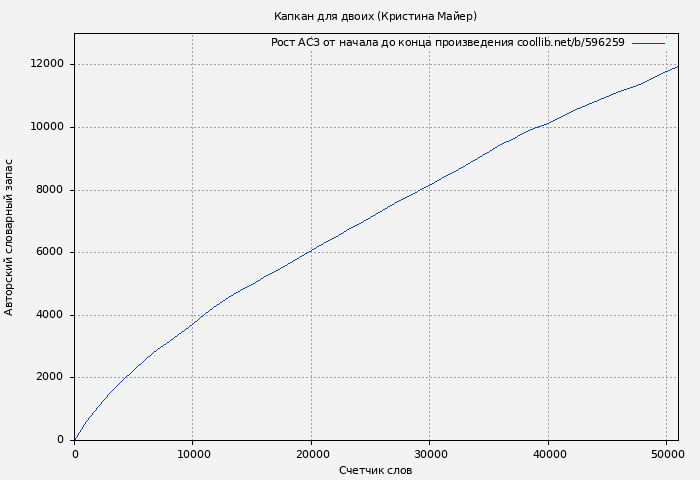Click the blue legend line sample
The image size is (700, 480).
click(648, 43)
